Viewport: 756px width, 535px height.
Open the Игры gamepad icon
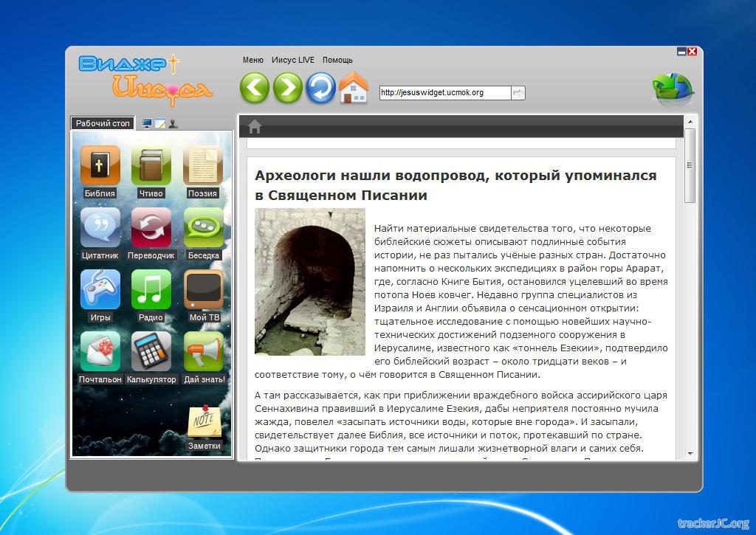pyautogui.click(x=100, y=289)
